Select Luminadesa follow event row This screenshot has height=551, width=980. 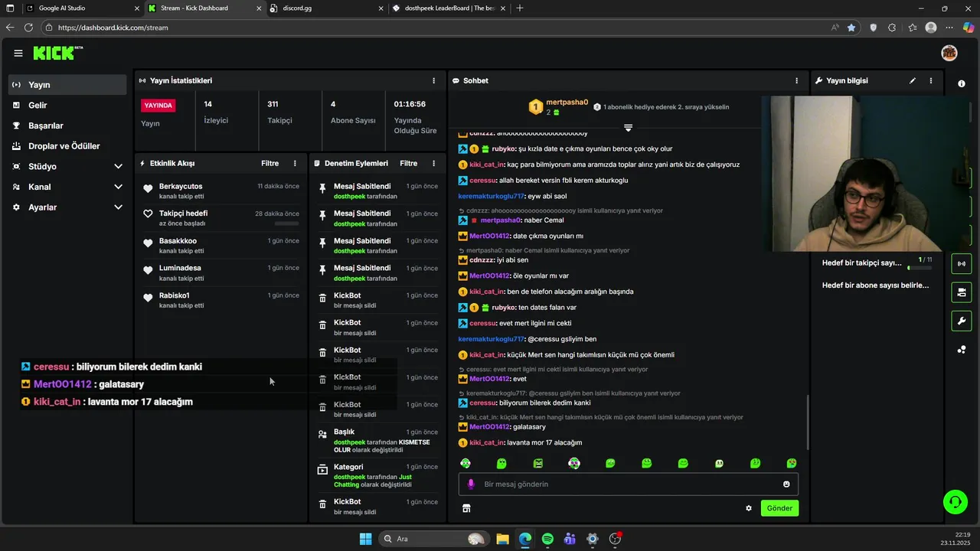point(221,272)
